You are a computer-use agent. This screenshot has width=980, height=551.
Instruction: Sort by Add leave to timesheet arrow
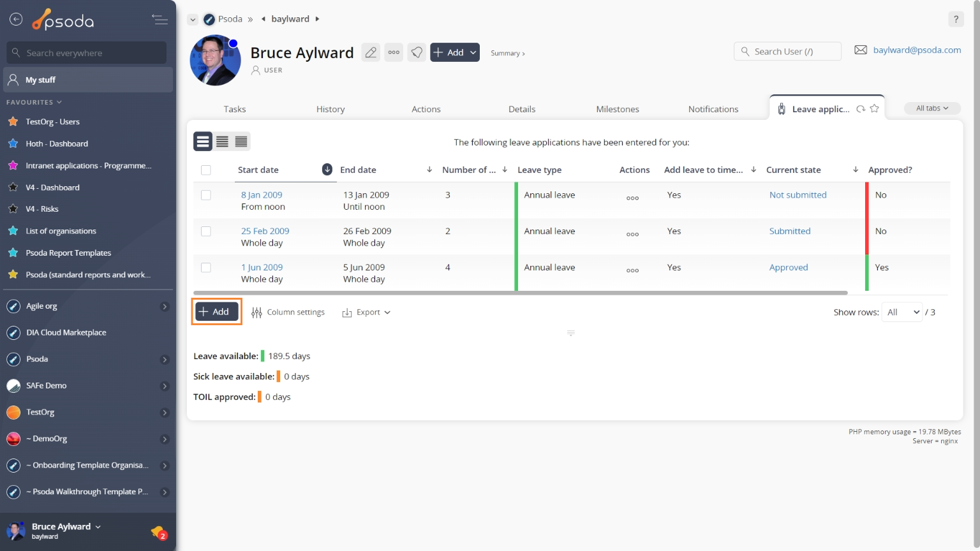pyautogui.click(x=754, y=170)
